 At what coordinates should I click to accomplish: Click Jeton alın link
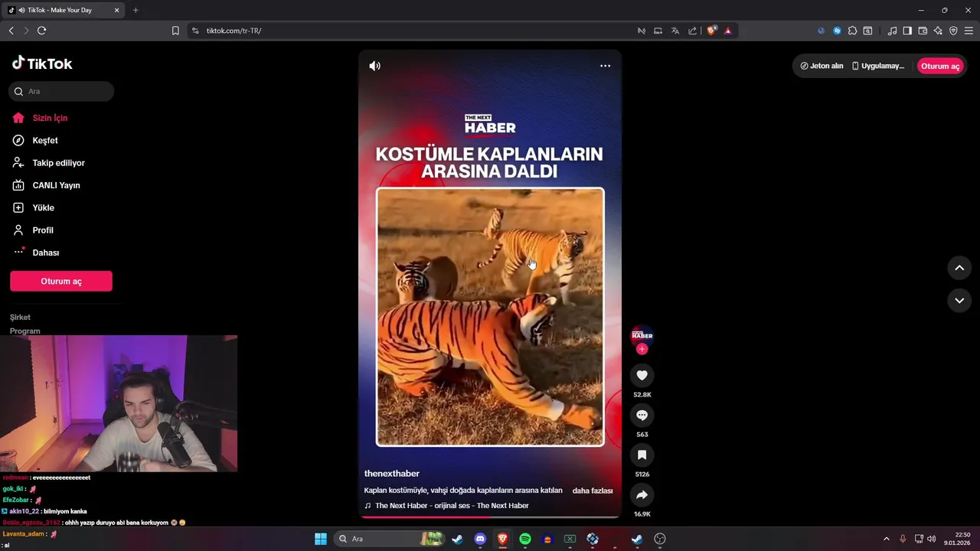pos(822,66)
